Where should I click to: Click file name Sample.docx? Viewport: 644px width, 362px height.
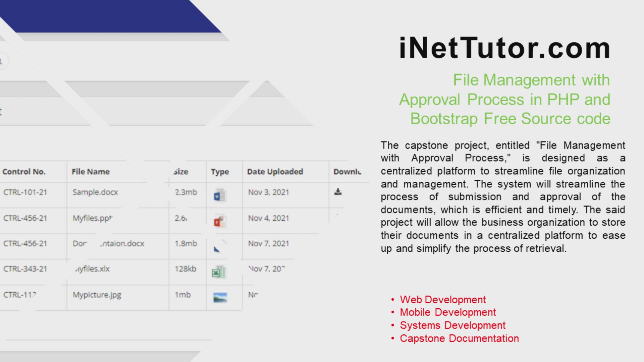(x=95, y=192)
